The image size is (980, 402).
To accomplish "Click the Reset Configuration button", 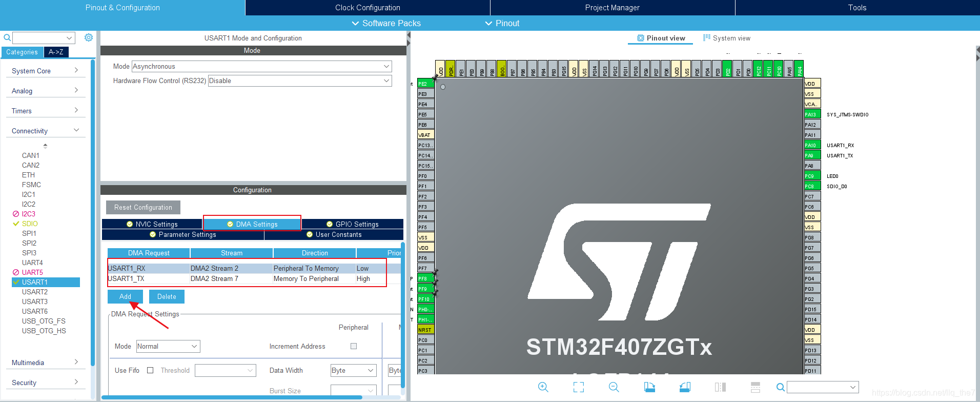I will click(x=143, y=207).
